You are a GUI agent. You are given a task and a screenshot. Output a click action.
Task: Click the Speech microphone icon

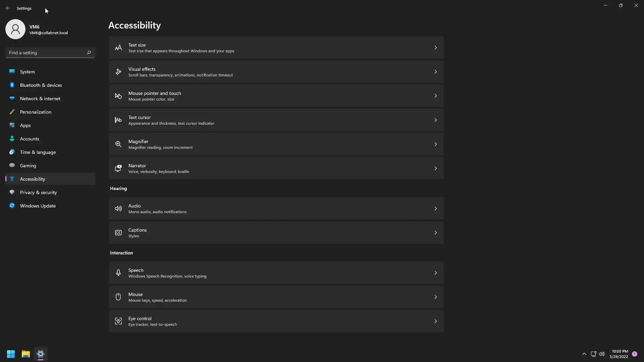point(118,273)
